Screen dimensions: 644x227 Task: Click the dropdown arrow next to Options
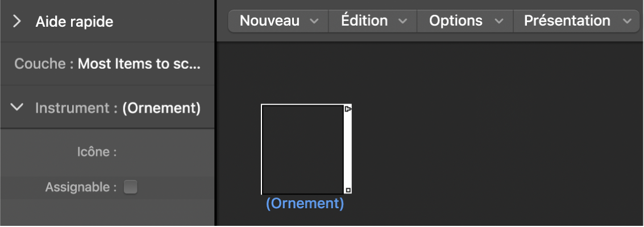499,22
